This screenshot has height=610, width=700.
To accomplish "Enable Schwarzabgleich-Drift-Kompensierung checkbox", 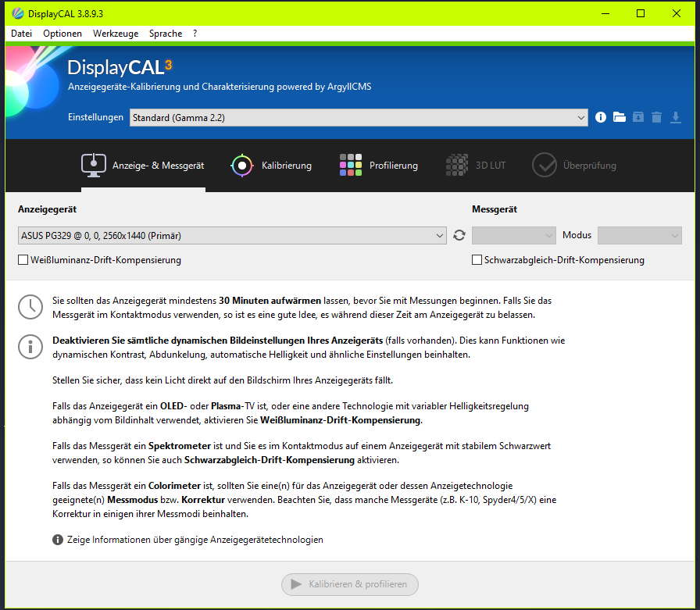I will (x=477, y=260).
